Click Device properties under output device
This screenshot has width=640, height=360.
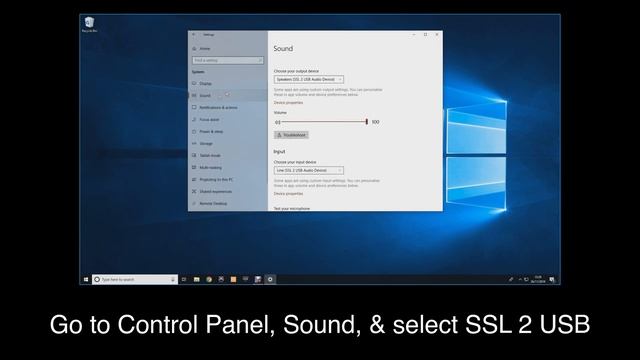pos(288,103)
